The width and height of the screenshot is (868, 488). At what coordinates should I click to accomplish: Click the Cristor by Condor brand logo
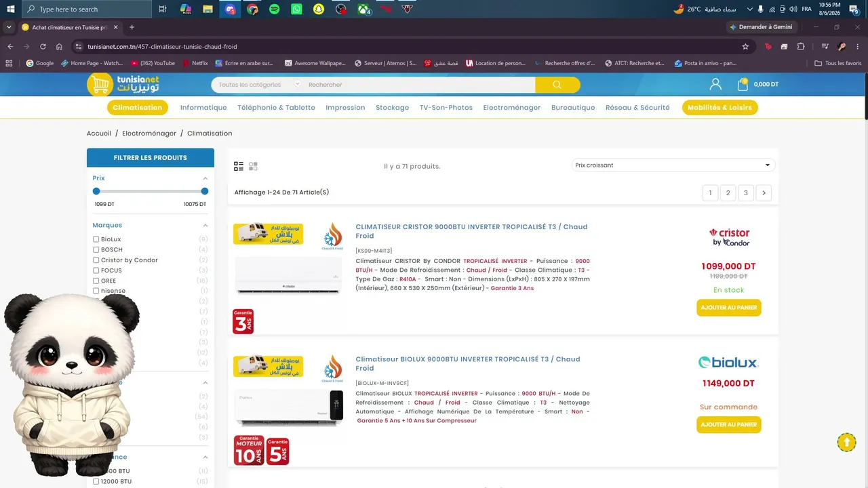729,237
